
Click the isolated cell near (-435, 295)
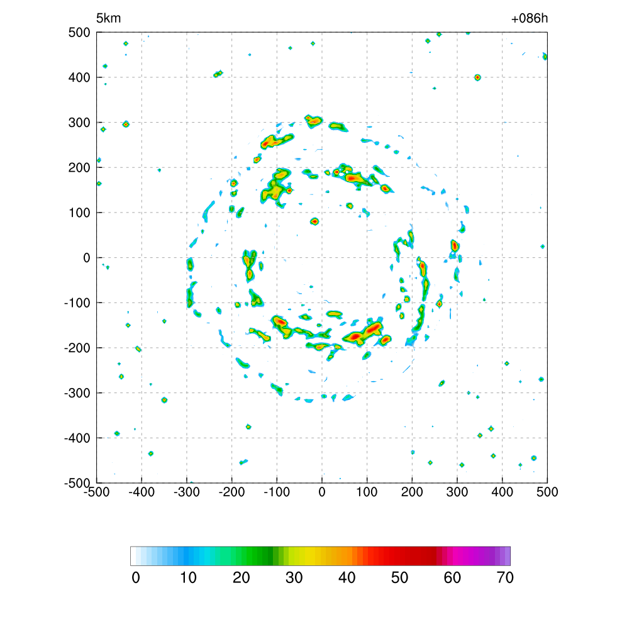point(126,124)
